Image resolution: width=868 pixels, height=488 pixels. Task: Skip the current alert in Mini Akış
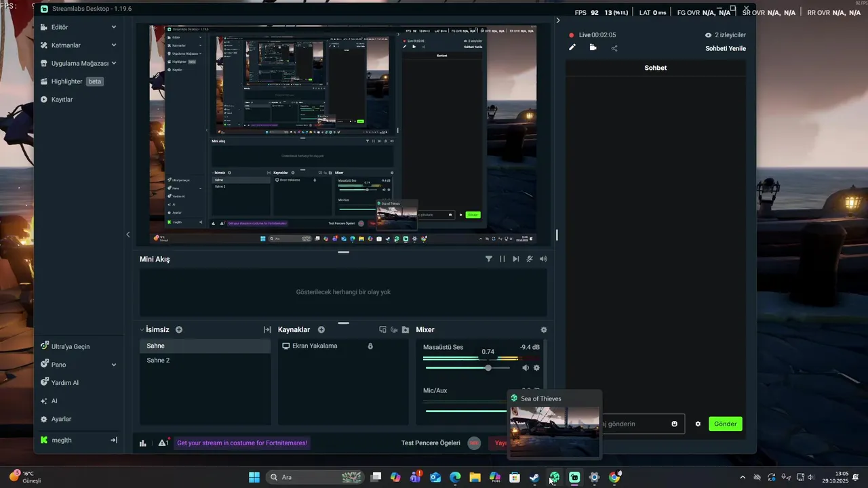[x=516, y=259]
